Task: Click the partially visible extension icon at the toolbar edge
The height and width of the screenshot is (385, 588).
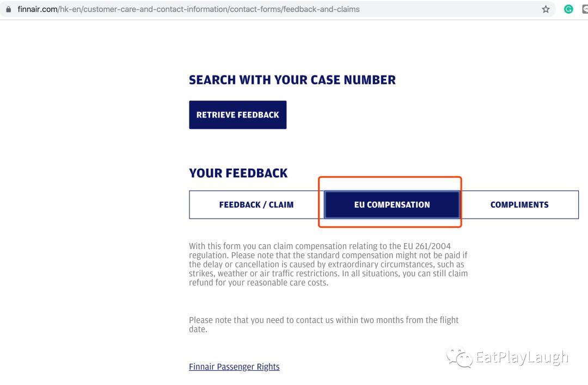Action: click(585, 9)
